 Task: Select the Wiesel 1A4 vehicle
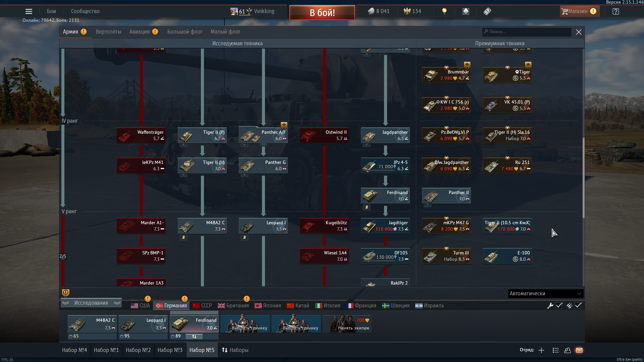[324, 256]
